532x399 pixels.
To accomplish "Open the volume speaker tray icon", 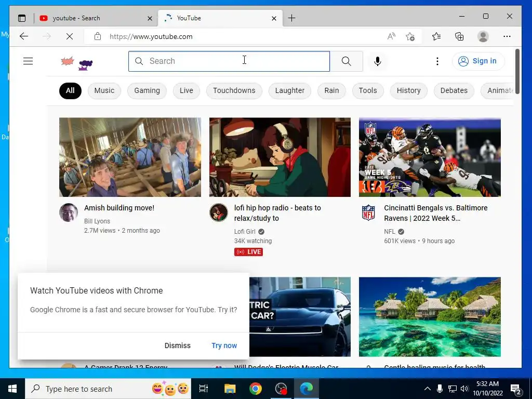I will (x=464, y=389).
